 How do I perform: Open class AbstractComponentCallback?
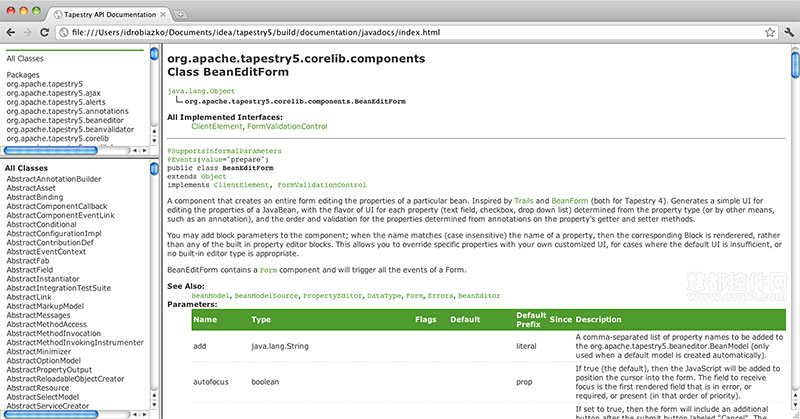pos(57,206)
